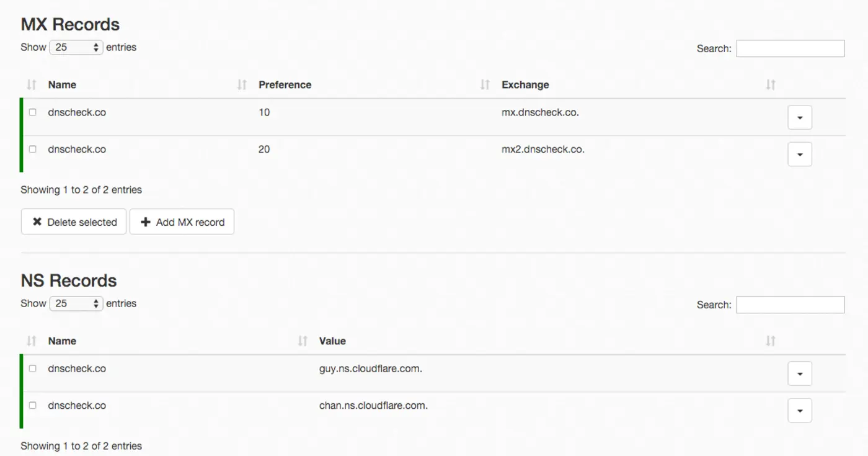Check the guy.ns.cloudflare.com. row checkbox
The width and height of the screenshot is (868, 456).
pyautogui.click(x=33, y=369)
